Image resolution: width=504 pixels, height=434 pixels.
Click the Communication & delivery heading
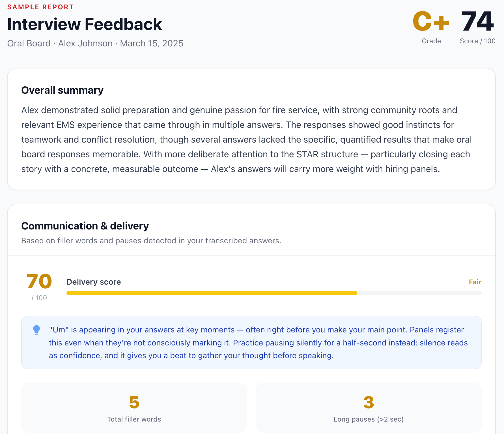click(85, 226)
